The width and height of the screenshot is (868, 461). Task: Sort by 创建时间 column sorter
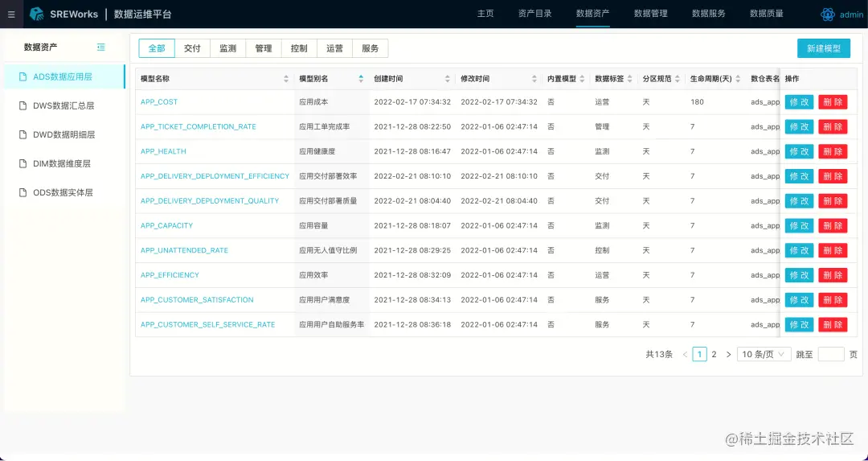pyautogui.click(x=448, y=79)
